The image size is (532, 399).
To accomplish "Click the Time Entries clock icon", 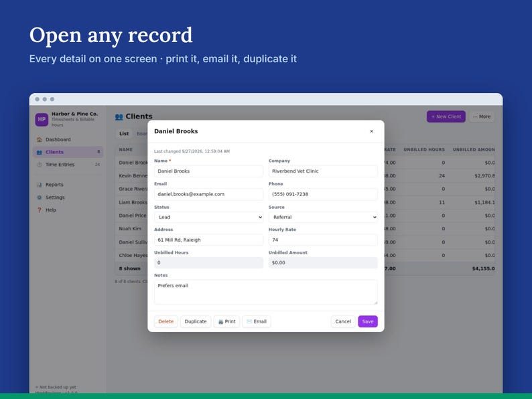I will [x=40, y=165].
